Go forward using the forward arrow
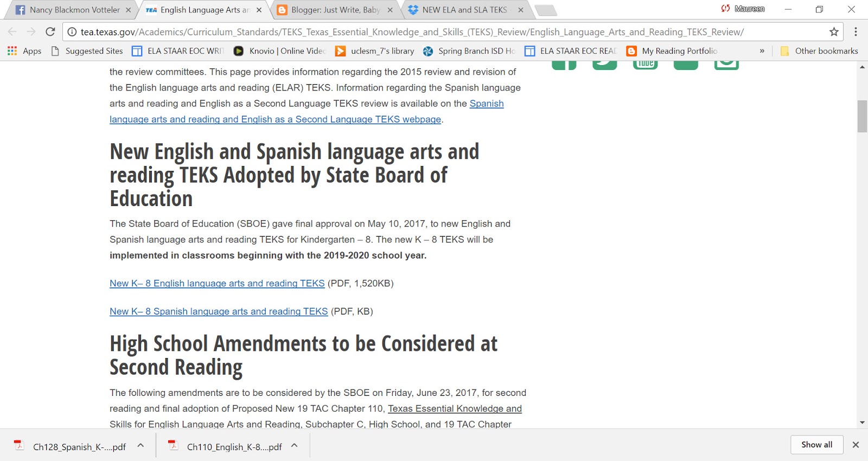The width and height of the screenshot is (868, 461). pos(31,32)
